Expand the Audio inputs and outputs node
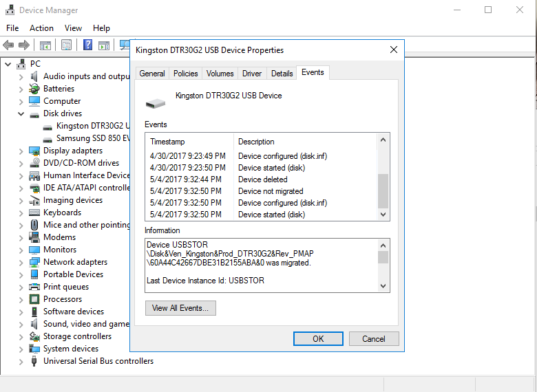 coord(21,76)
